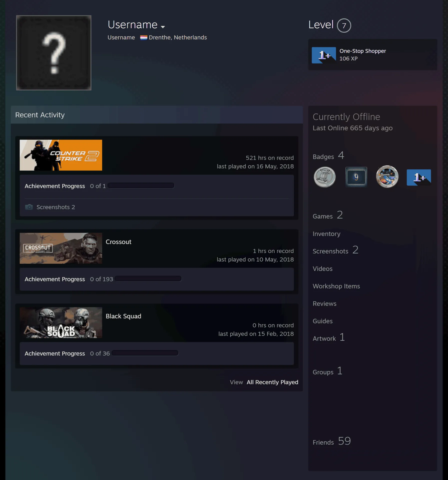Open the Badges section link

coord(328,156)
